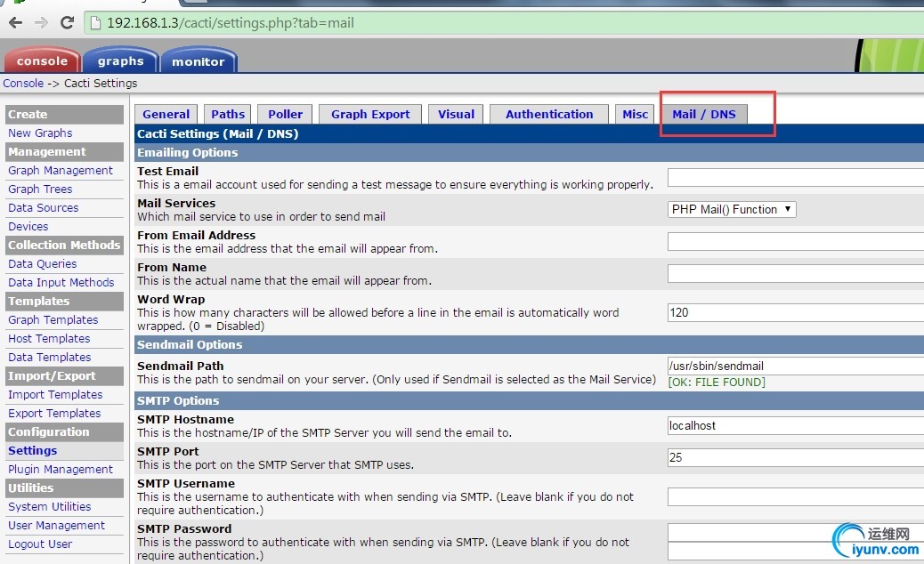Expand the Mail Services dropdown
This screenshot has width=924, height=564.
tap(732, 210)
